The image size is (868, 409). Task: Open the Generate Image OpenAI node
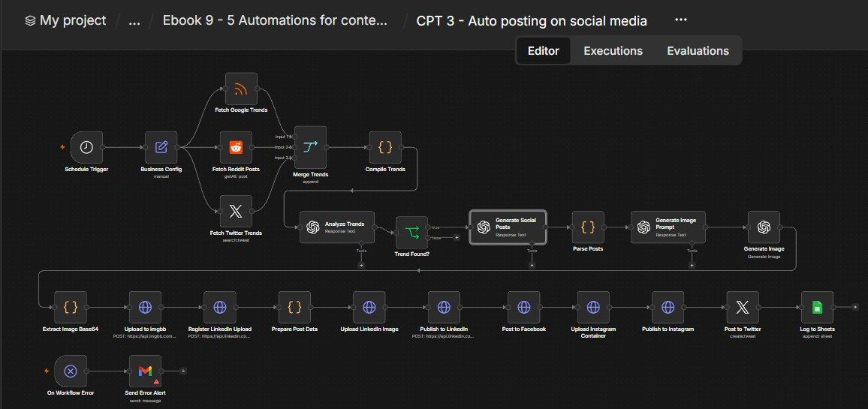pyautogui.click(x=764, y=227)
